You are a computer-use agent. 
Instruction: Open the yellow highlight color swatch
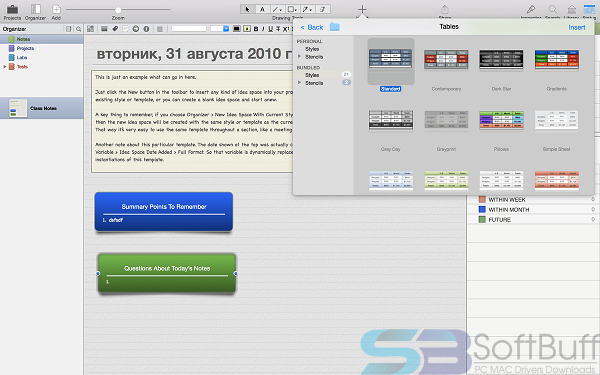(247, 29)
